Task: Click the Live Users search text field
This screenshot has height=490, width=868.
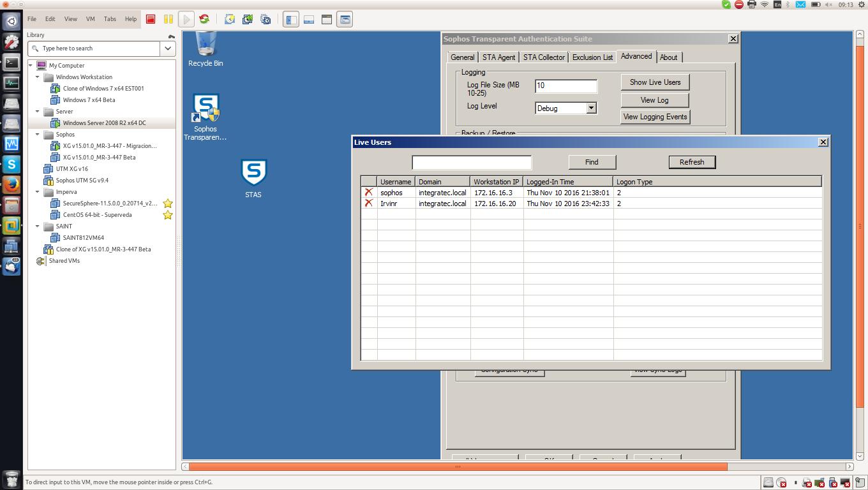Action: pos(472,162)
